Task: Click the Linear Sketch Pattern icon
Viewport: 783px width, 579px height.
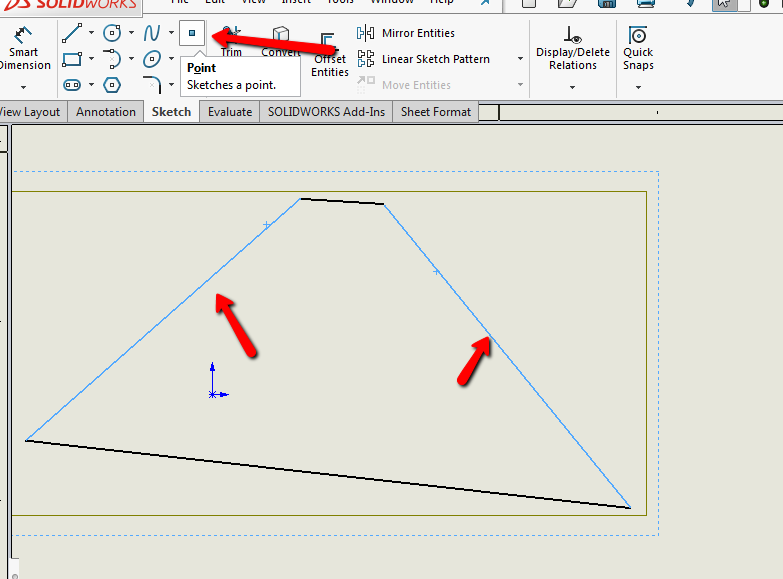Action: 366,59
